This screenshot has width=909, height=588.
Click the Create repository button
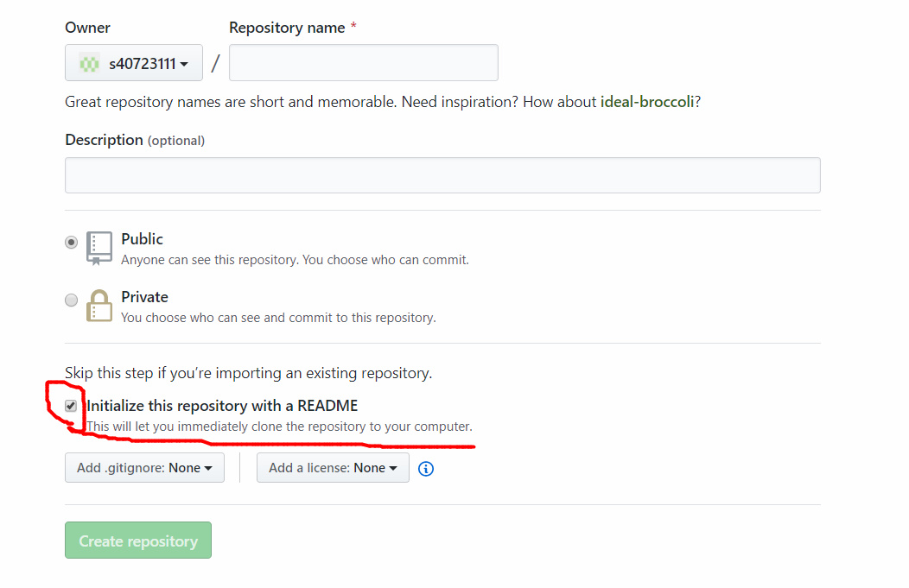(x=138, y=541)
